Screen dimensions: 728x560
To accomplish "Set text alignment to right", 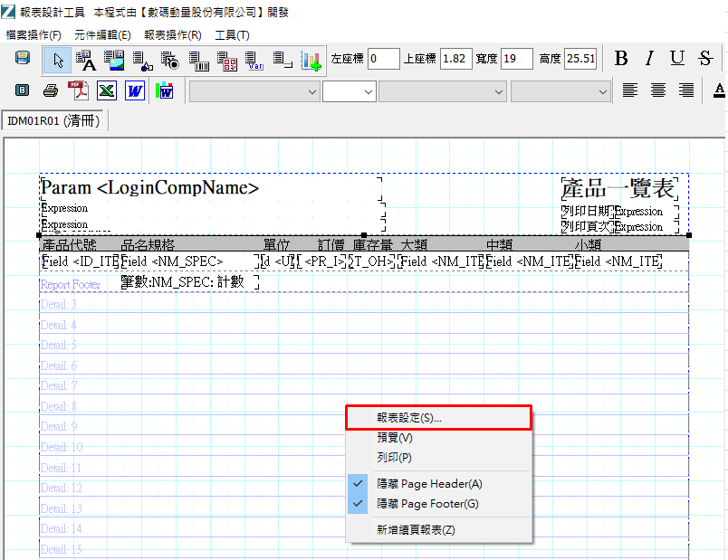I will click(x=686, y=90).
